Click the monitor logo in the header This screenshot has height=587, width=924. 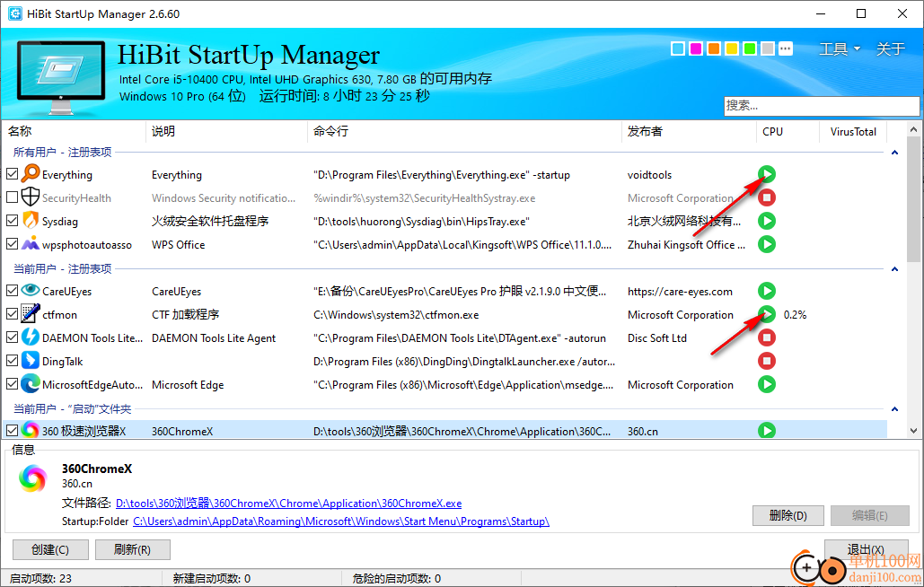[x=61, y=77]
